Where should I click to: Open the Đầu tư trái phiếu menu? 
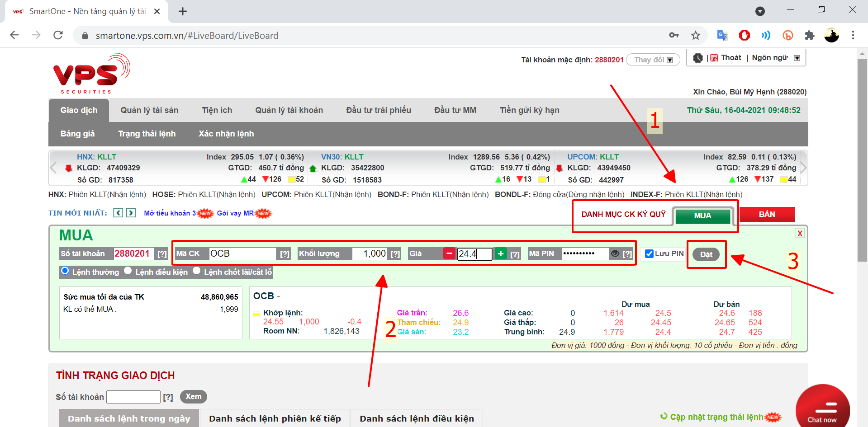pyautogui.click(x=378, y=110)
